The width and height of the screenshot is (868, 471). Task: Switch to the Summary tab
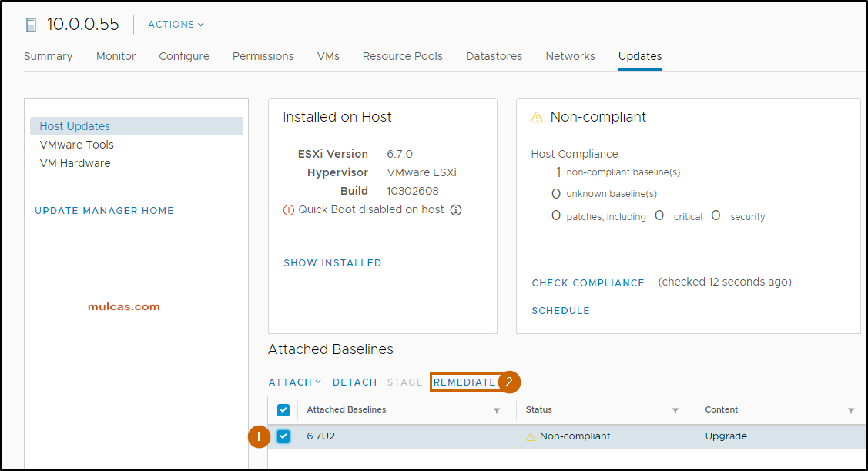[x=48, y=56]
